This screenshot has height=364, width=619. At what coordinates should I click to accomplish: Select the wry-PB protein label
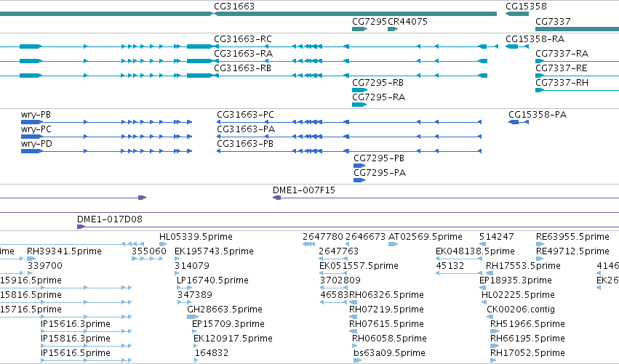tap(36, 115)
